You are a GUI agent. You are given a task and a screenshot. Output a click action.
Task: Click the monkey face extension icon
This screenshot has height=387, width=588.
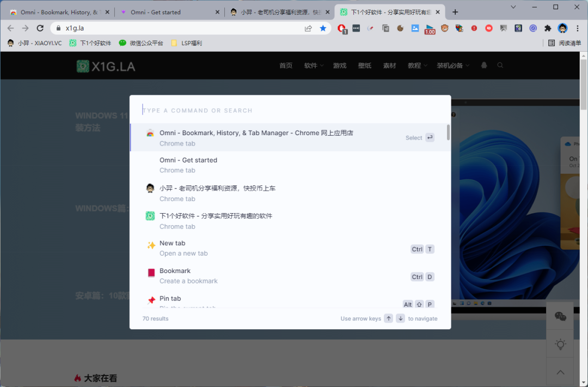pos(445,28)
